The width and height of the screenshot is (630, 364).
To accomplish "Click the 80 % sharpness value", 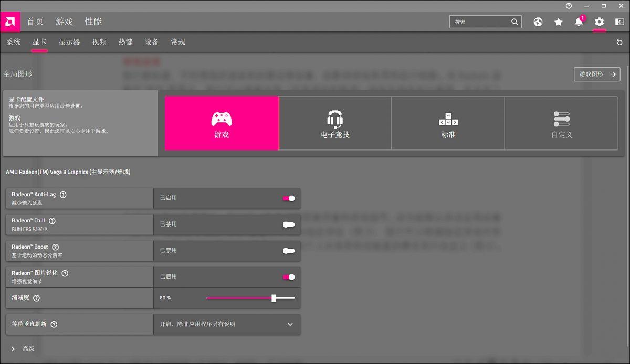I will click(165, 298).
